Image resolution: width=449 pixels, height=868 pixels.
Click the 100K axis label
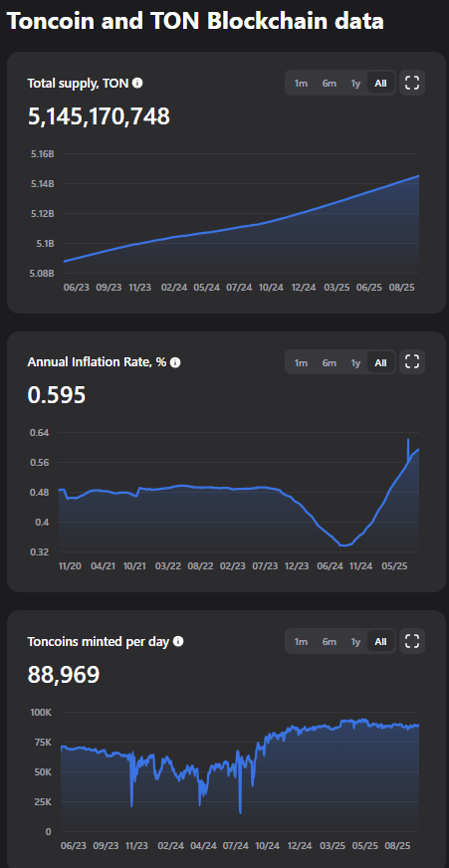tap(39, 712)
